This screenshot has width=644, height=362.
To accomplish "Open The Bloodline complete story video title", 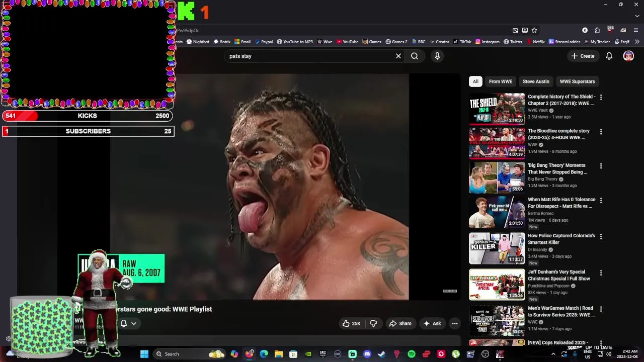I will 559,134.
